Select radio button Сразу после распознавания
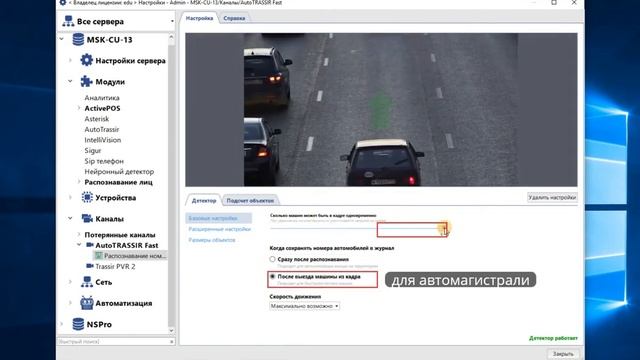 click(272, 259)
